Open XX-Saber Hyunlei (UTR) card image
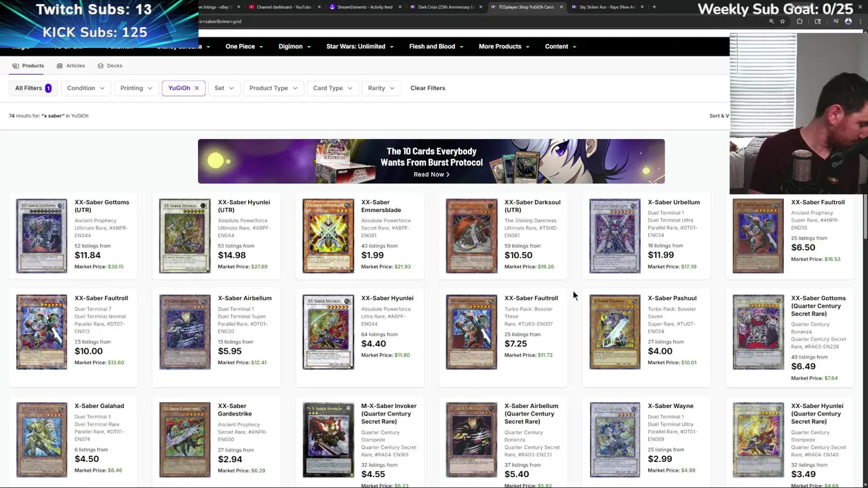Viewport: 868px width, 488px height. pos(184,236)
